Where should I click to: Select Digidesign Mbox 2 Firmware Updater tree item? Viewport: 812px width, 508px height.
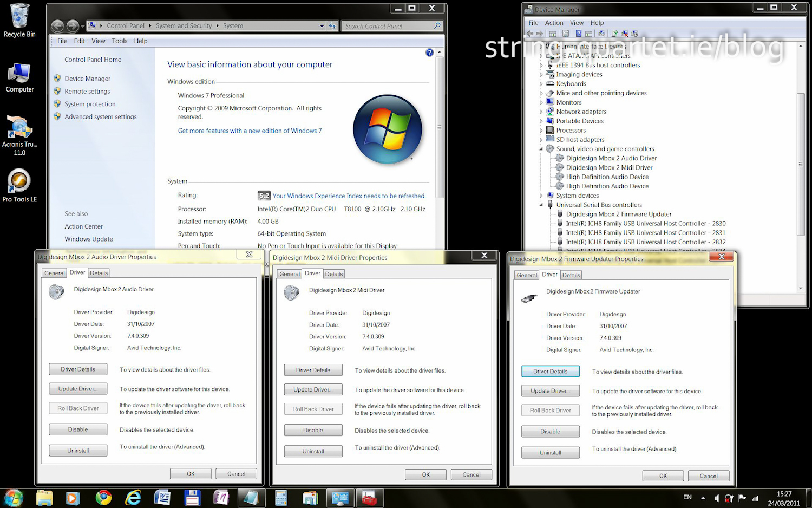[x=619, y=214]
